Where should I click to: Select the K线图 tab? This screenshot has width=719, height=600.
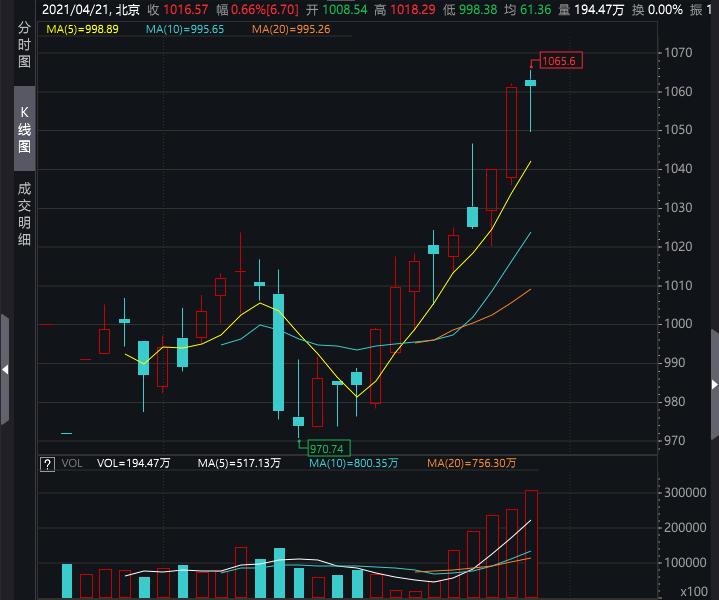coord(24,129)
